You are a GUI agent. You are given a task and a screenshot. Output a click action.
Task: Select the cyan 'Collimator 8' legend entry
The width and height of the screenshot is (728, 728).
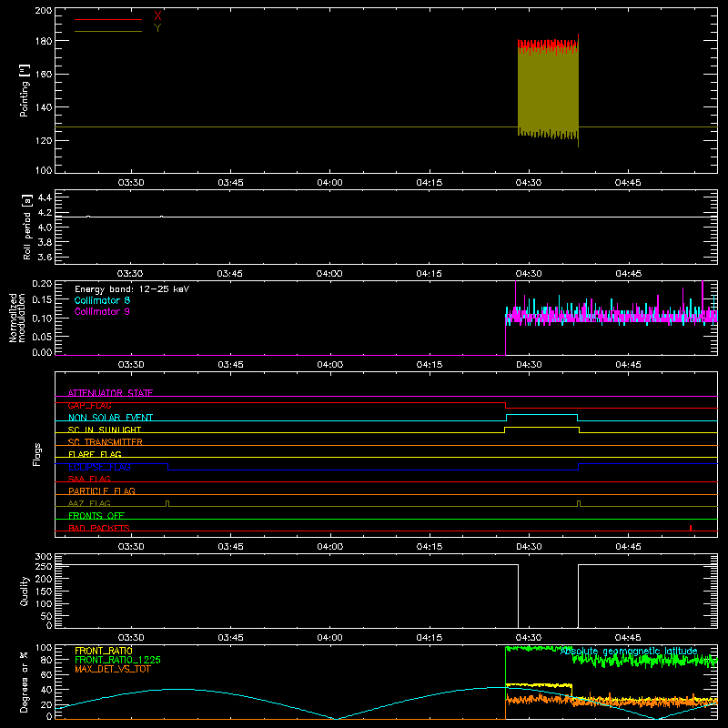pyautogui.click(x=102, y=300)
